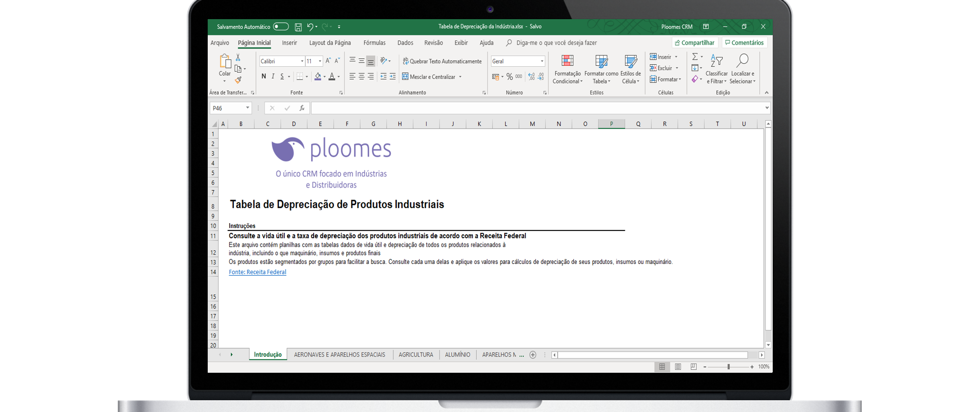This screenshot has height=412, width=980.
Task: Increase font size with A-up icon
Action: point(328,61)
